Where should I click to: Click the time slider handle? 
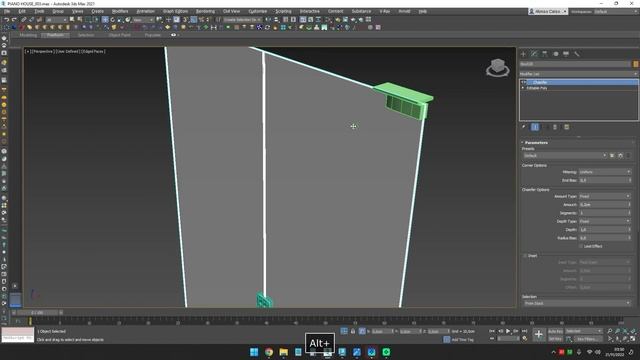[x=37, y=313]
